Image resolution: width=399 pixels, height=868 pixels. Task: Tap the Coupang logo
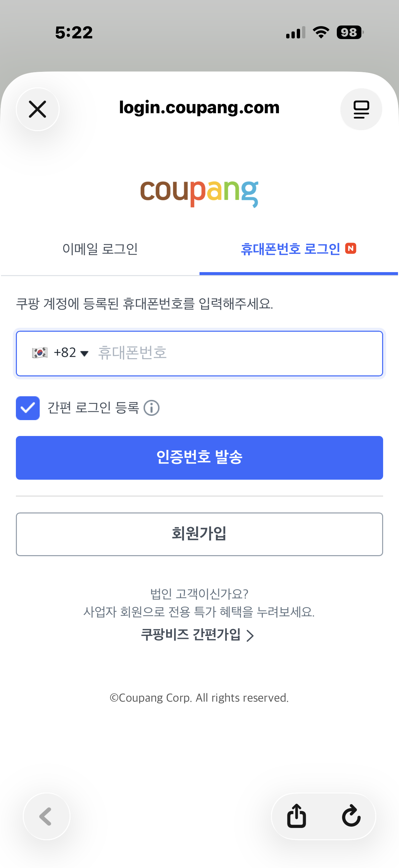pyautogui.click(x=199, y=193)
